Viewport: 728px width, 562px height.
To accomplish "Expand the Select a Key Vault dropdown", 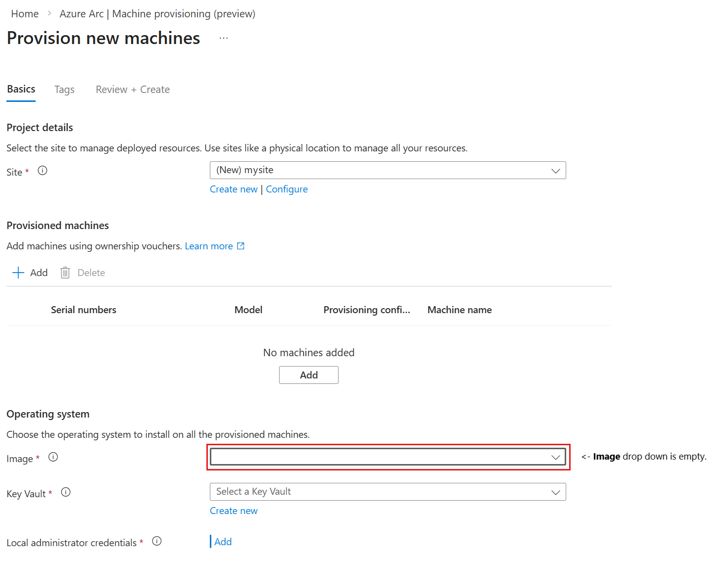I will [x=388, y=492].
